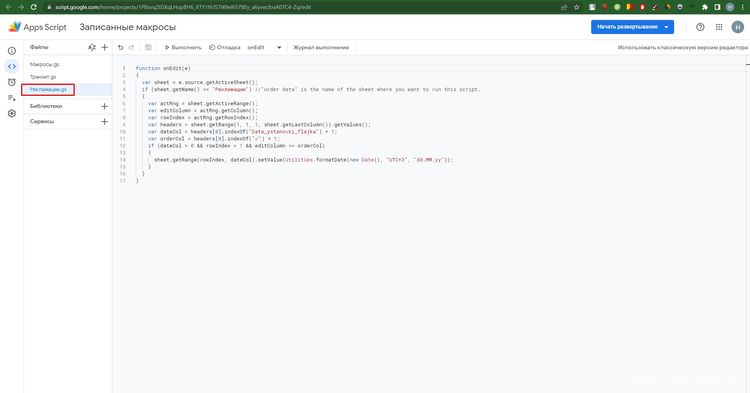Image resolution: width=750 pixels, height=393 pixels.
Task: Click code line 4 with sheet.getName check
Action: tap(311, 89)
